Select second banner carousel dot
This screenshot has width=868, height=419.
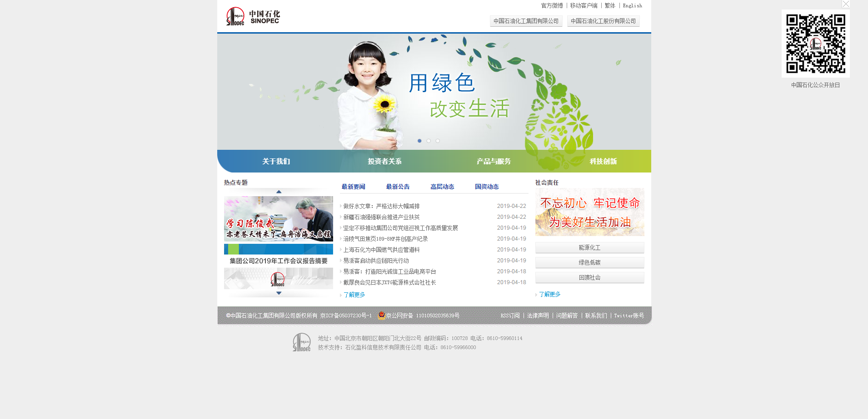click(429, 141)
